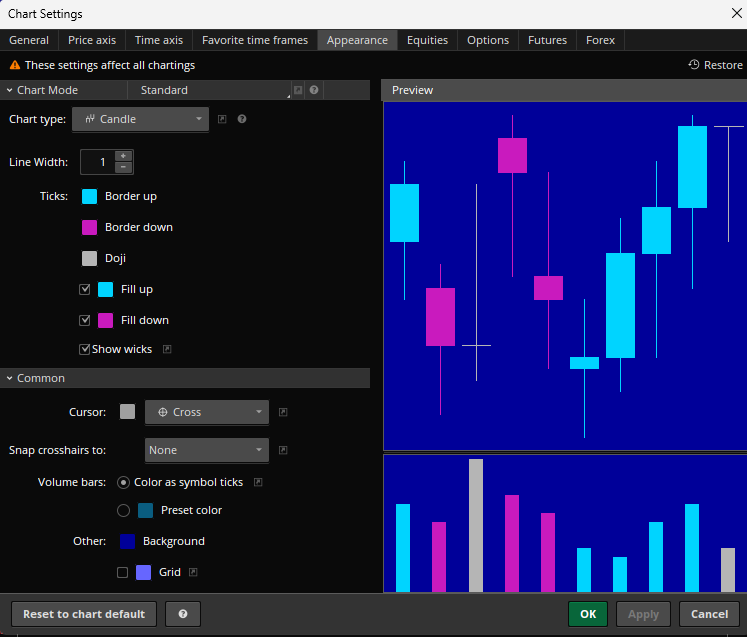Click the link icon next to Cursor dropdown

click(x=283, y=412)
